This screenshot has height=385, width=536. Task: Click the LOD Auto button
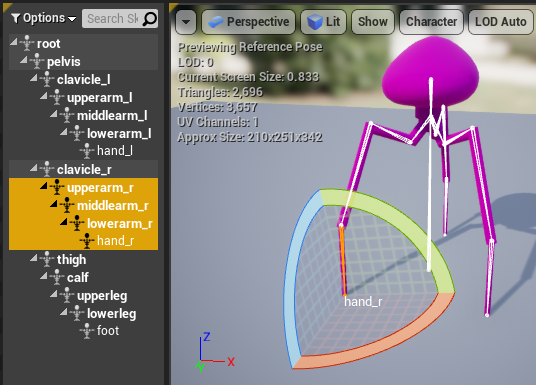[500, 22]
